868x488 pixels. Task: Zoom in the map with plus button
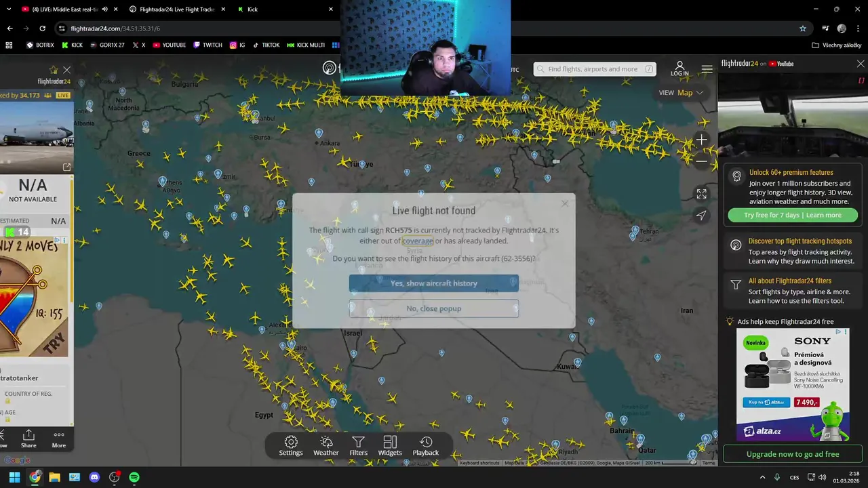point(701,140)
